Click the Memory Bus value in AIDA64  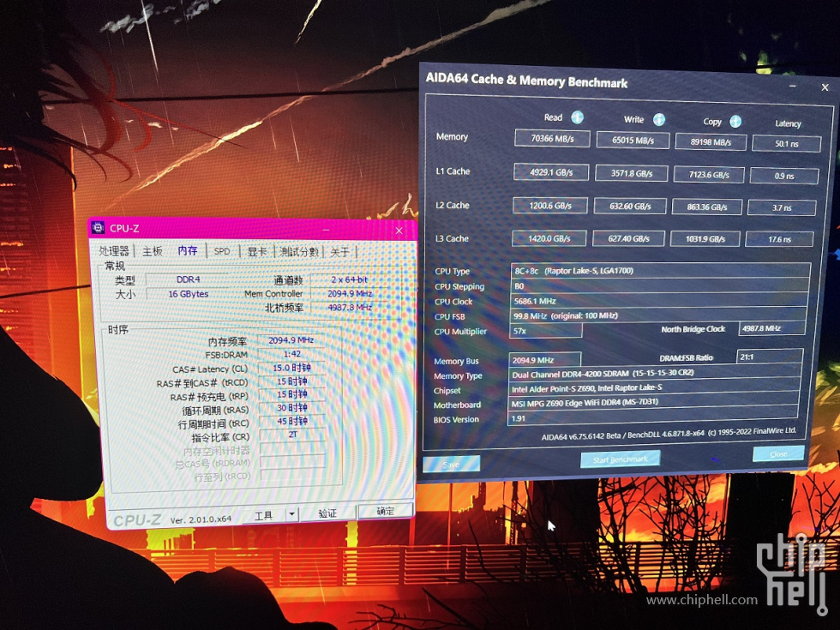click(544, 360)
